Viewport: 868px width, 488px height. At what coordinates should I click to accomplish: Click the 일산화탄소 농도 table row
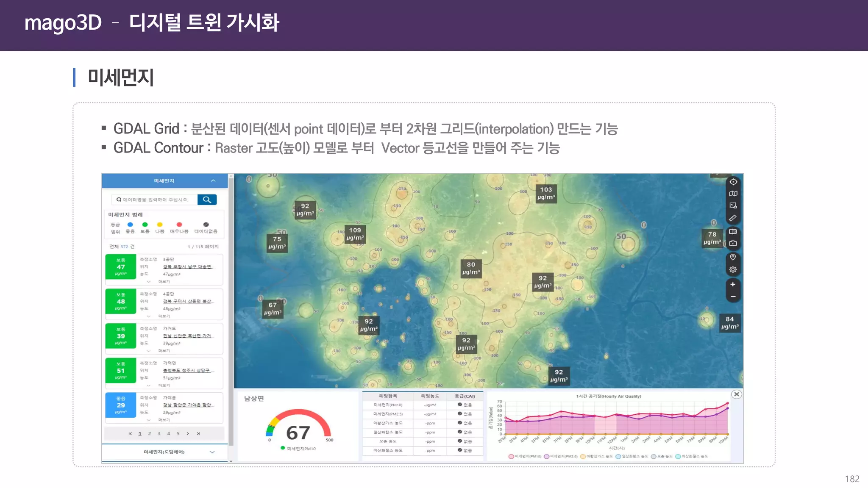[x=423, y=433]
